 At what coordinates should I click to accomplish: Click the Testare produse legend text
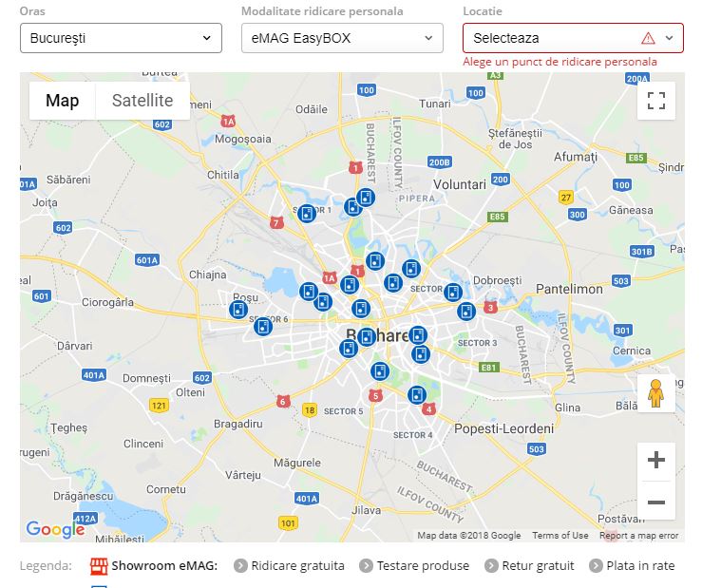423,566
